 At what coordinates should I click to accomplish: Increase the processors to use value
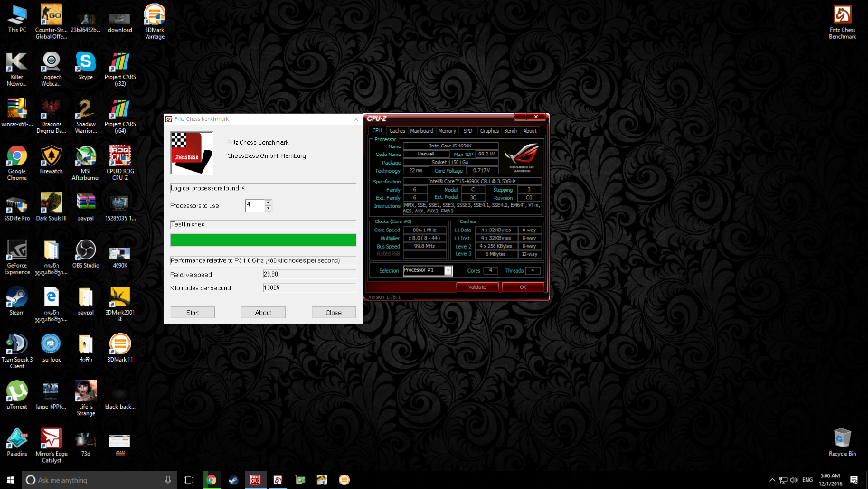tap(269, 202)
